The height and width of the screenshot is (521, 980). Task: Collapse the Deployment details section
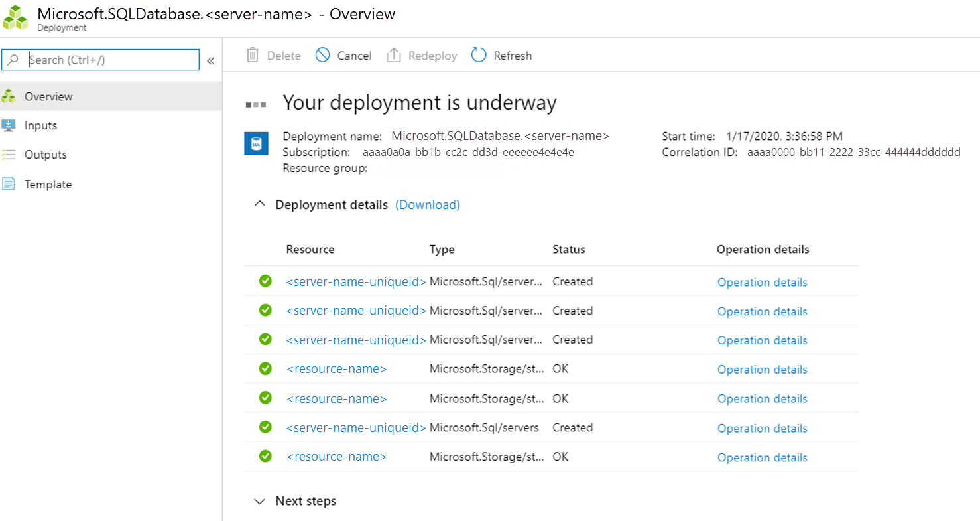pos(260,204)
